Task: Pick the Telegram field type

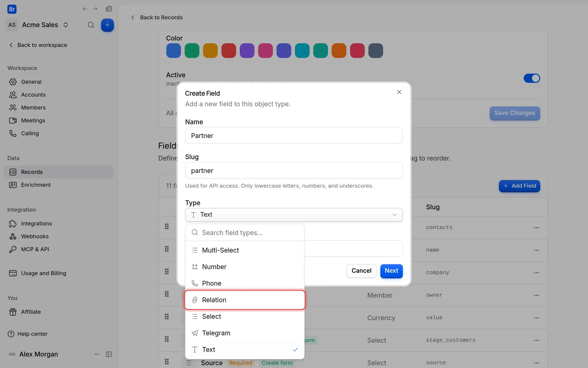Action: 245,333
